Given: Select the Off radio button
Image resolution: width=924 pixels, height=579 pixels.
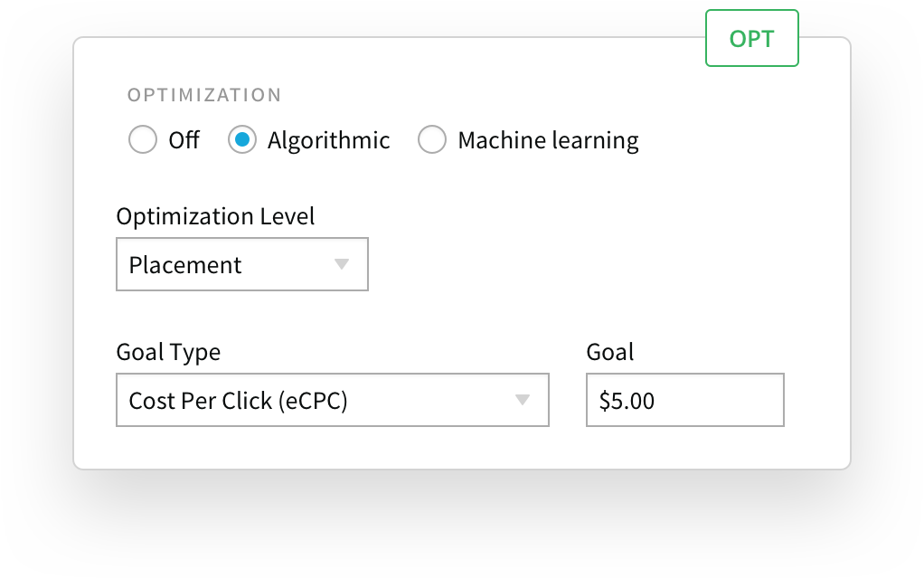Looking at the screenshot, I should pyautogui.click(x=143, y=139).
